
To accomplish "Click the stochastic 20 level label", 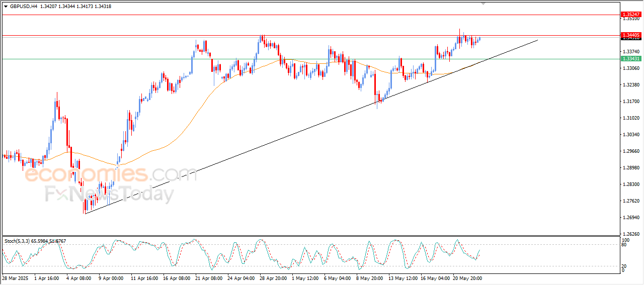I will tap(624, 266).
